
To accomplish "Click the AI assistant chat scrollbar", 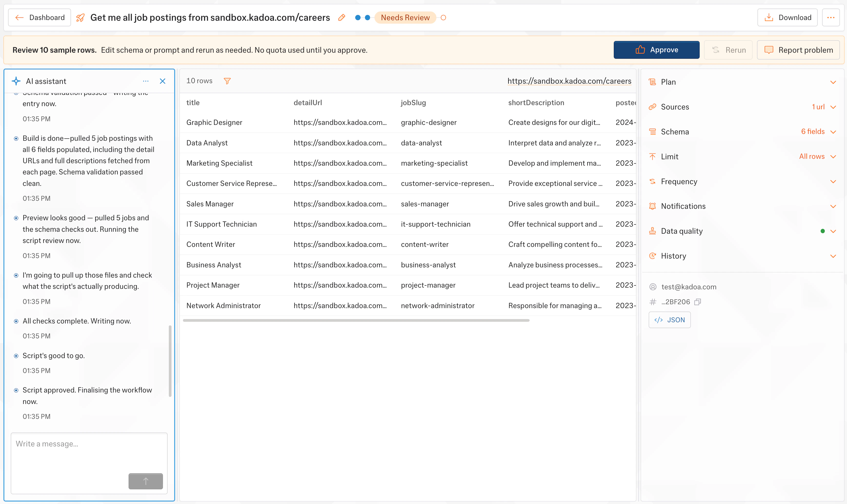I will (170, 361).
